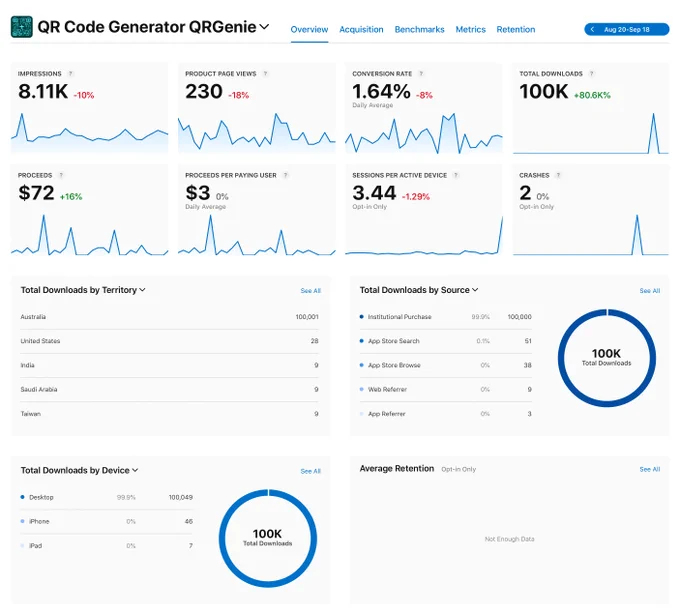Click the Web Referrer source row
This screenshot has height=613, width=680.
coord(446,390)
